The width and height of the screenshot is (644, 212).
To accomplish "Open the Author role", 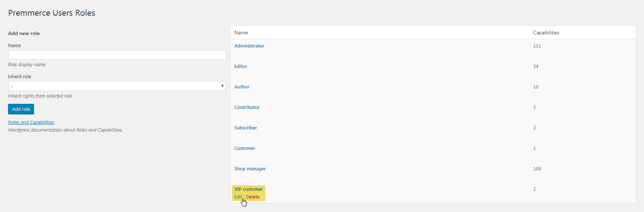I will click(242, 87).
